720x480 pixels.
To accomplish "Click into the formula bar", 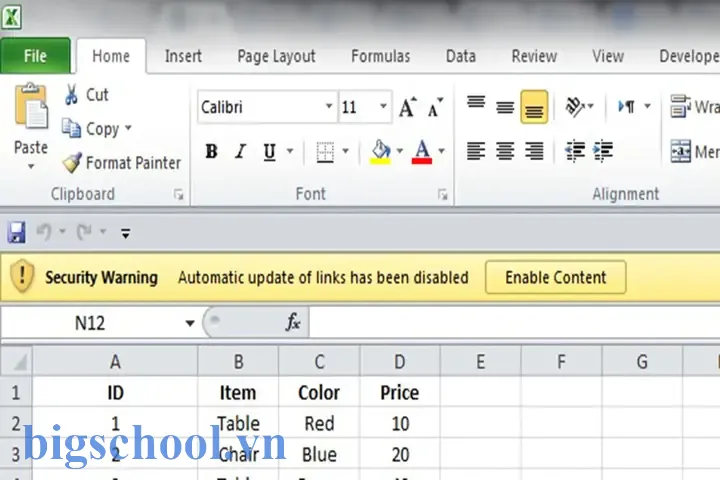I will pos(514,322).
